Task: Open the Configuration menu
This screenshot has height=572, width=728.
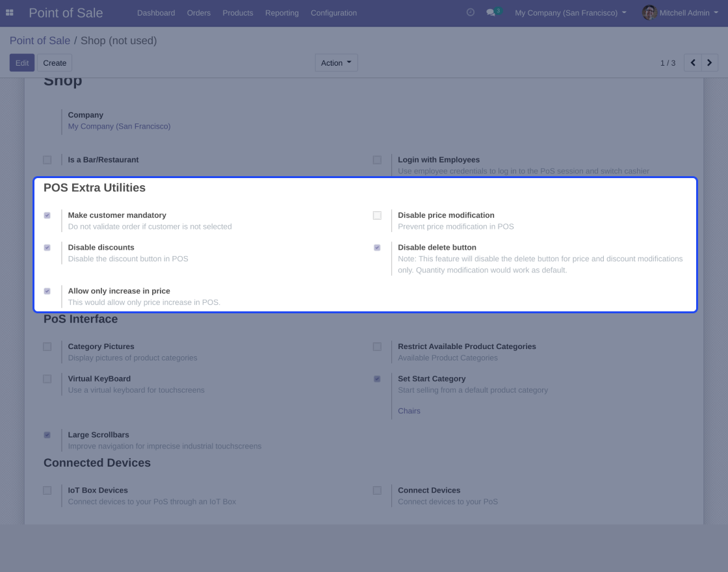Action: click(334, 13)
